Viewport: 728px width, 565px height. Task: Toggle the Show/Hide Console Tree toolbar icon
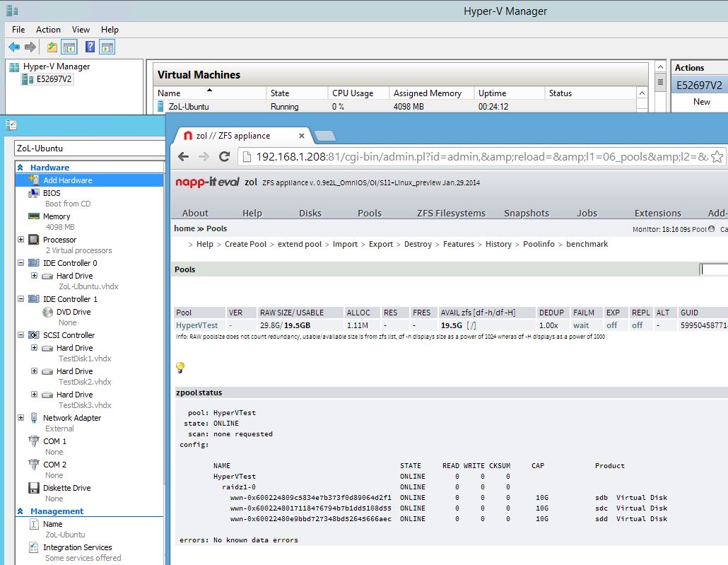[69, 47]
